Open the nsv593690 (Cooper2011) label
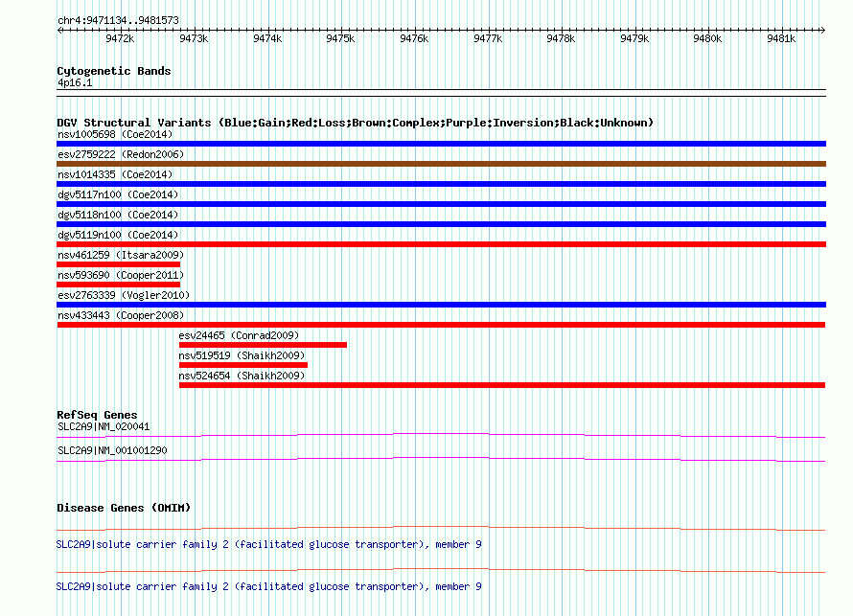Viewport: 853px width, 616px height. [x=121, y=275]
